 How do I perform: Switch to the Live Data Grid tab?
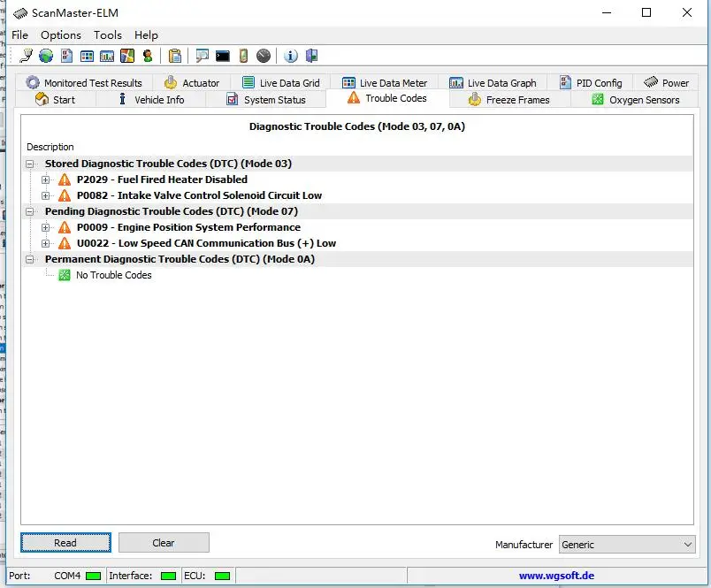coord(280,82)
